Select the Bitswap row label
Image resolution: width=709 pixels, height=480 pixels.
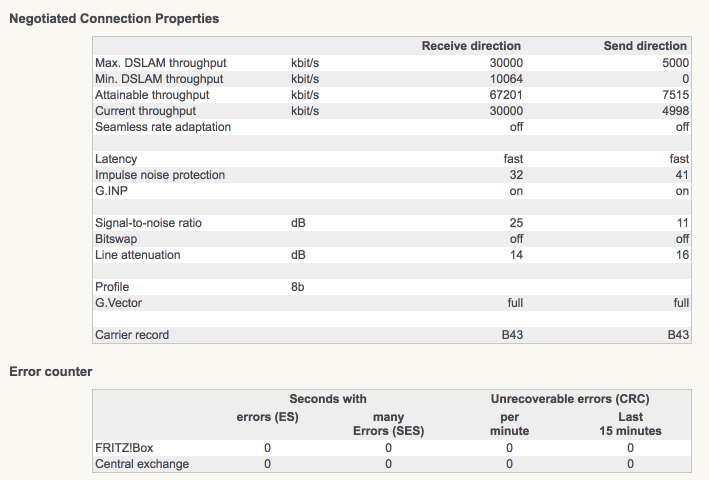[117, 239]
